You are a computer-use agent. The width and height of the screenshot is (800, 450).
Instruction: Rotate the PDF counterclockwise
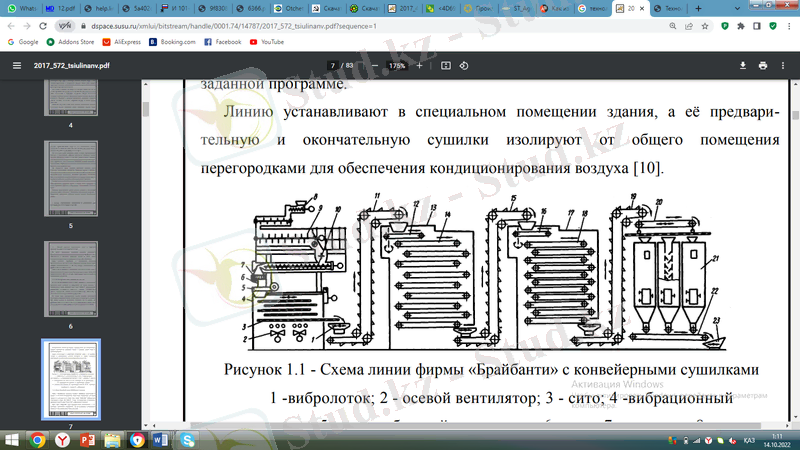pyautogui.click(x=462, y=65)
